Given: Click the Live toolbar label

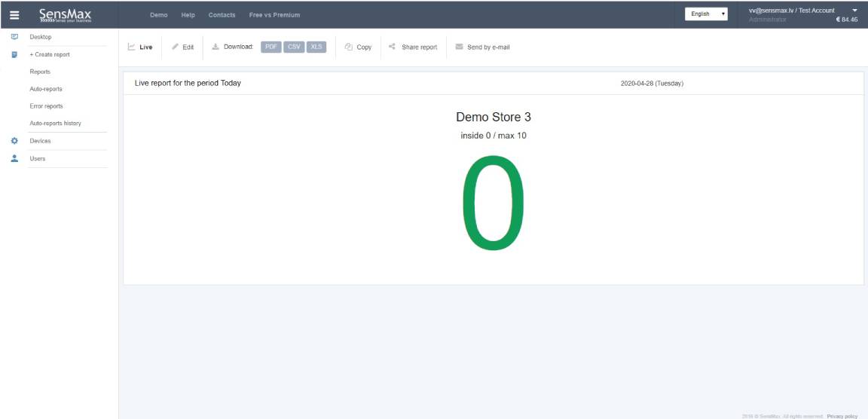Looking at the screenshot, I should point(145,47).
